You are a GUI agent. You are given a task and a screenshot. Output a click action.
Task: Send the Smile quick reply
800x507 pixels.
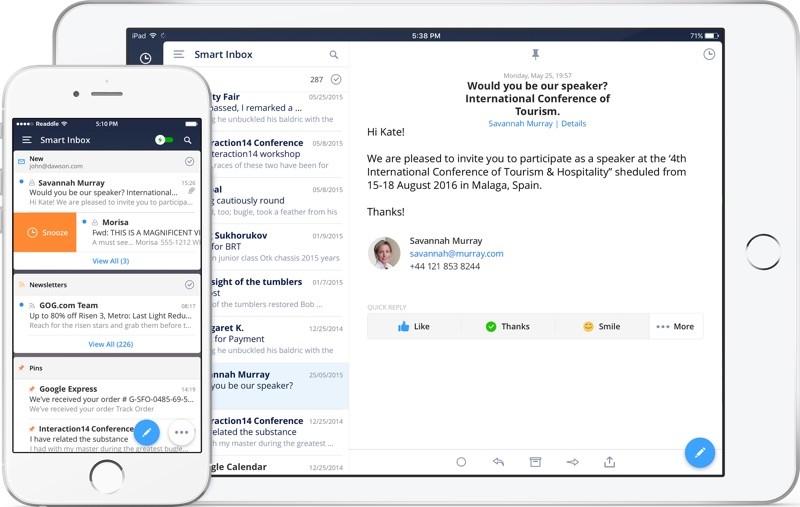click(x=602, y=326)
